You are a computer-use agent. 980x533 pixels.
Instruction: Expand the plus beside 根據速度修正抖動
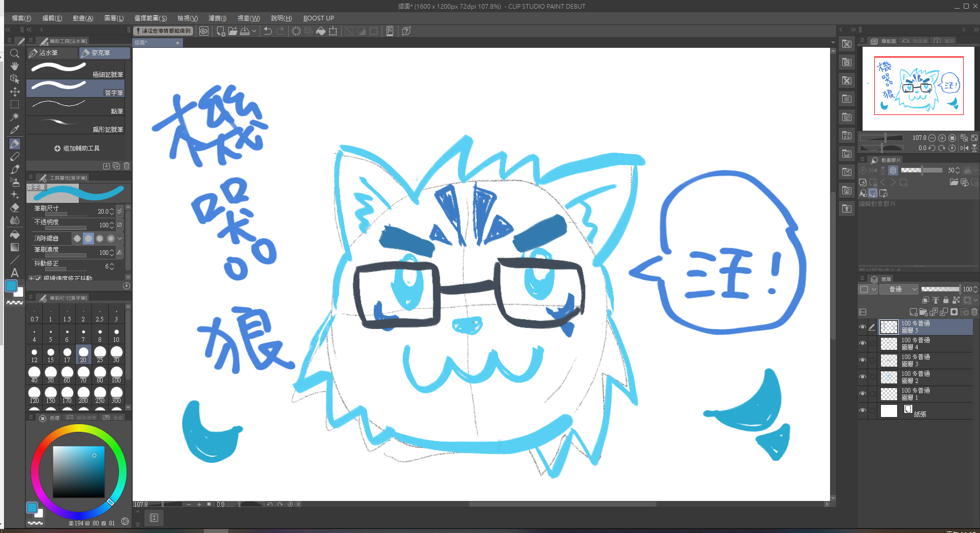click(x=32, y=278)
